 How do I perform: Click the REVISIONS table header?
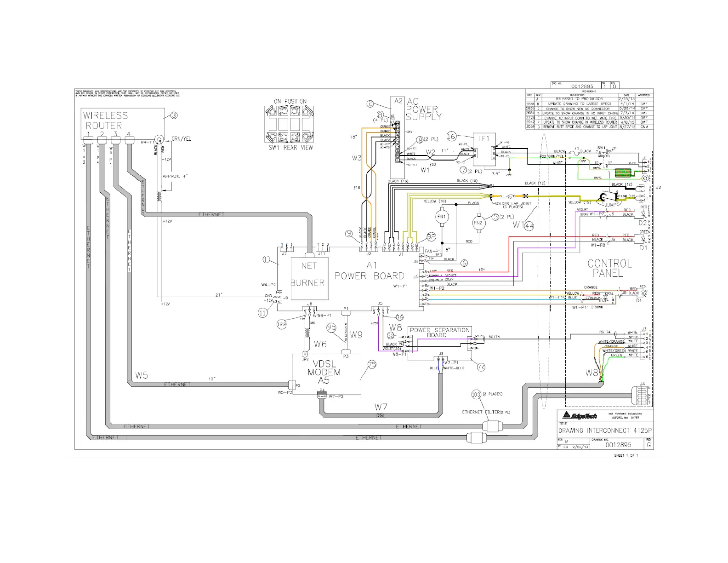click(x=589, y=92)
